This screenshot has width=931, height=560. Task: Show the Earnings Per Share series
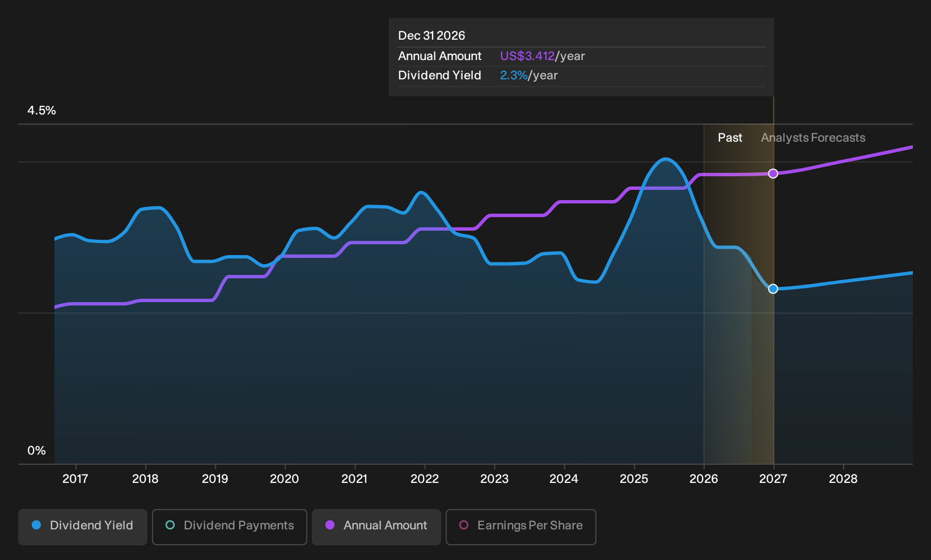click(x=521, y=527)
